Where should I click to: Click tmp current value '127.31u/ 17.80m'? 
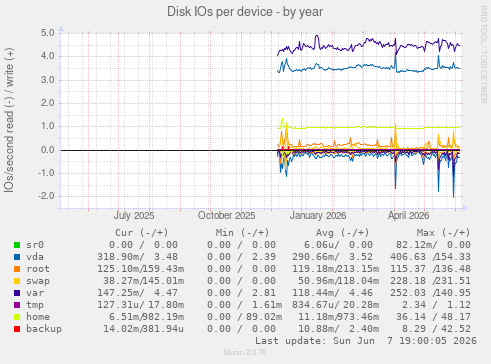(x=140, y=305)
